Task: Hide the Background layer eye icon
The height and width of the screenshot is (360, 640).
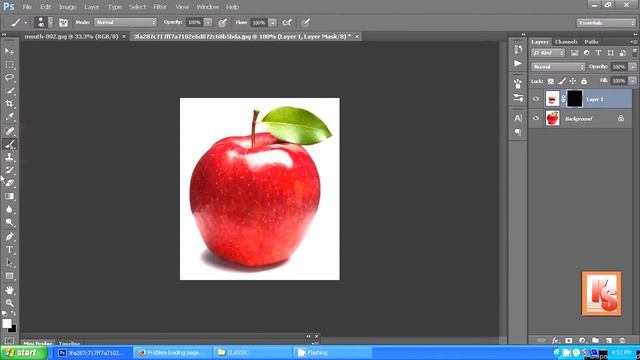Action: (x=536, y=118)
